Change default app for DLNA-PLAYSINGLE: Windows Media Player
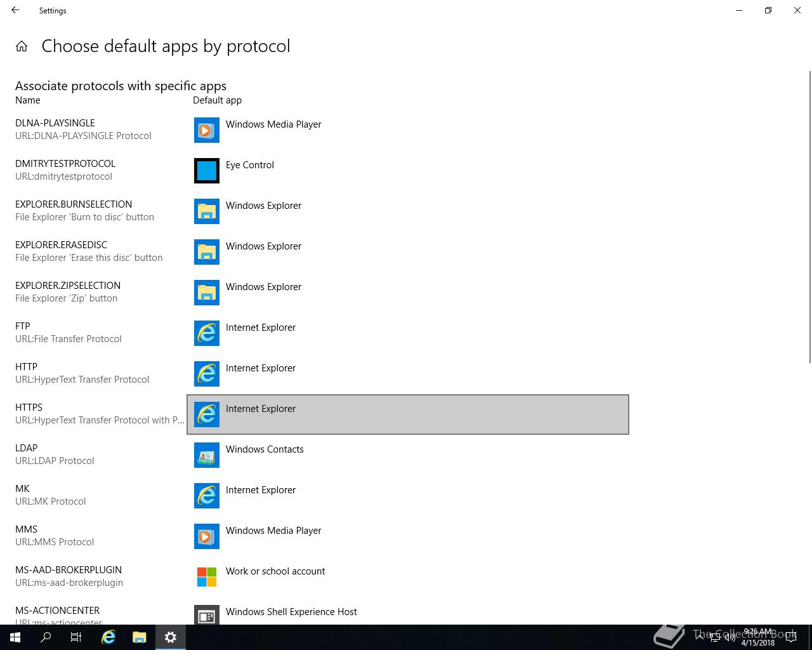The image size is (812, 650). 408,130
